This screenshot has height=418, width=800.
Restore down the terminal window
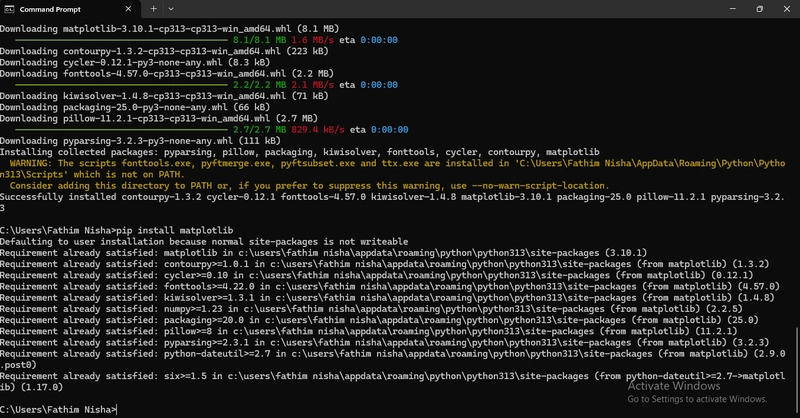pyautogui.click(x=760, y=9)
